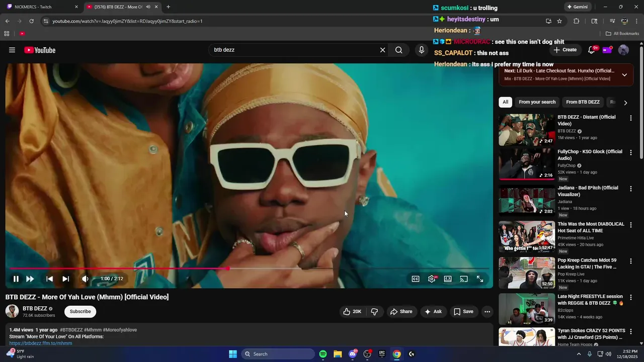Open options for 'Pop Kreep Catches Mdot' video

click(631, 261)
